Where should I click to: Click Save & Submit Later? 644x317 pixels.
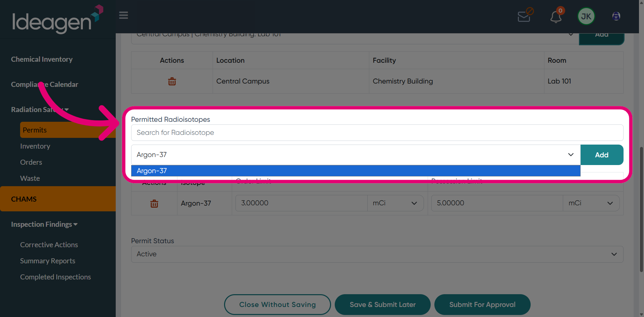click(383, 305)
